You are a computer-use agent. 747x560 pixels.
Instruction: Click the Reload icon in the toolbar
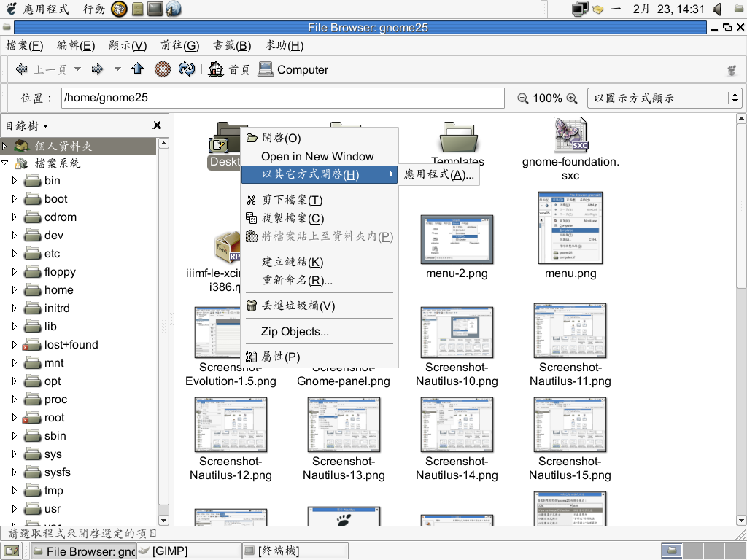tap(187, 69)
